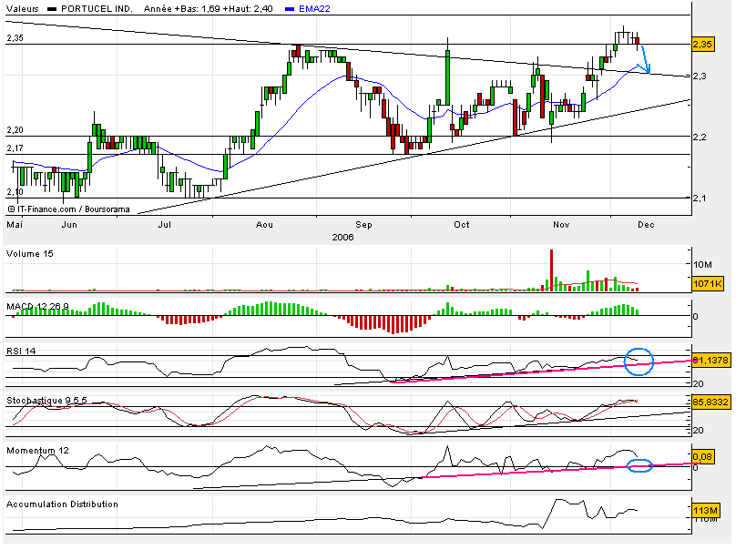Screen dimensions: 756x550
Task: Click the EMA22 legend label
Action: [x=314, y=9]
